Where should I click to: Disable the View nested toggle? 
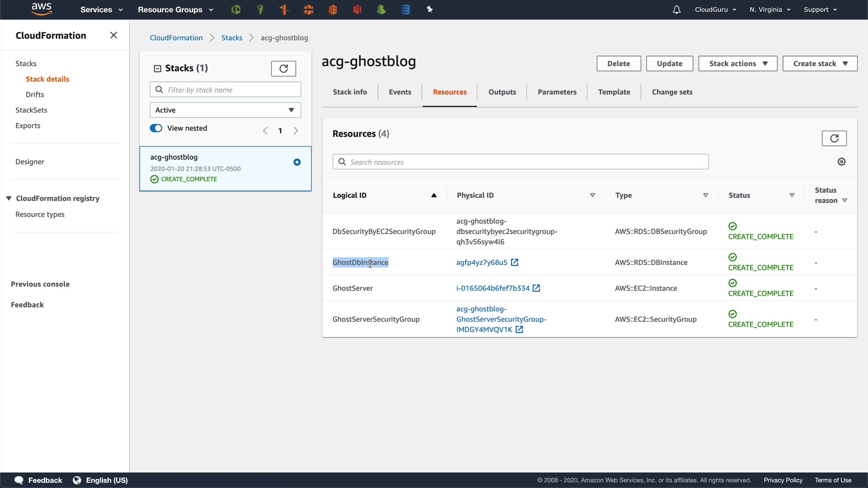[156, 128]
